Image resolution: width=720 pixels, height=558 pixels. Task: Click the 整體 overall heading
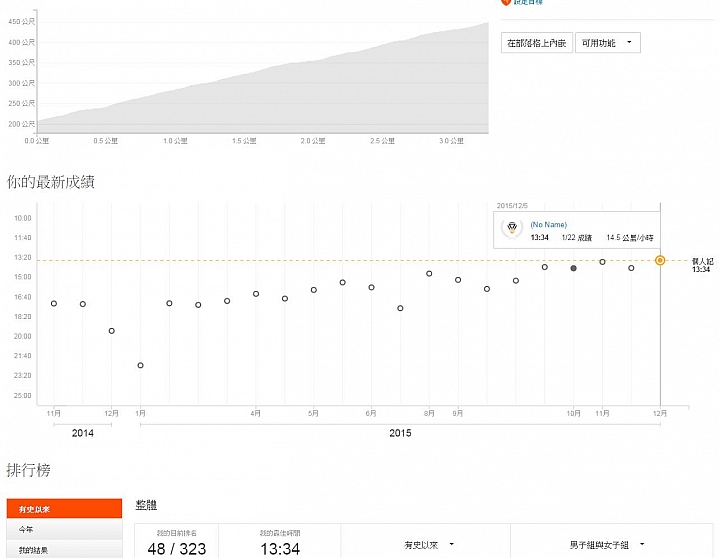(x=146, y=505)
